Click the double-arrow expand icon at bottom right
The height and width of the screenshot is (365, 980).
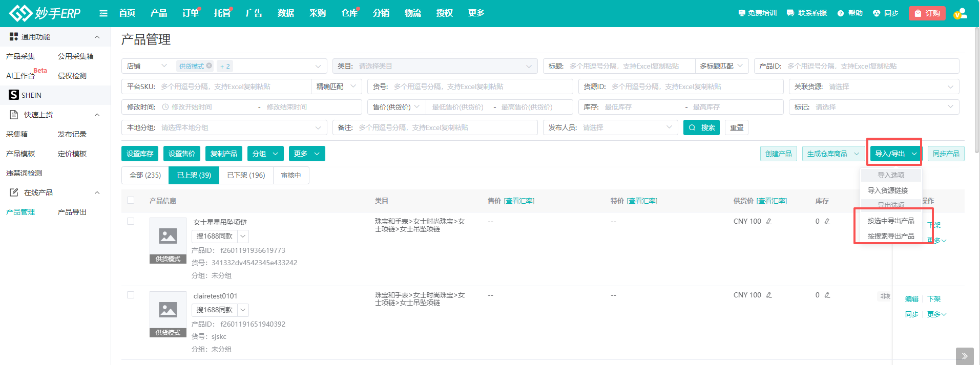pyautogui.click(x=964, y=356)
